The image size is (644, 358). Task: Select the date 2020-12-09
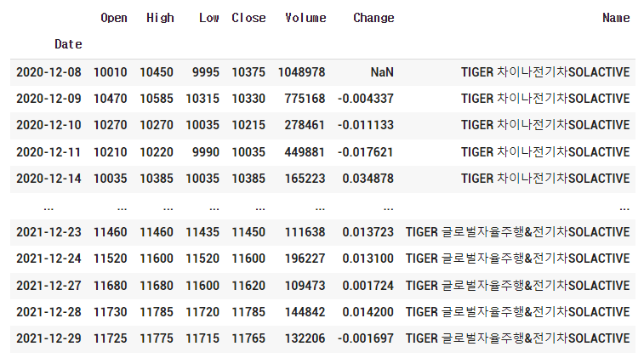tap(48, 99)
